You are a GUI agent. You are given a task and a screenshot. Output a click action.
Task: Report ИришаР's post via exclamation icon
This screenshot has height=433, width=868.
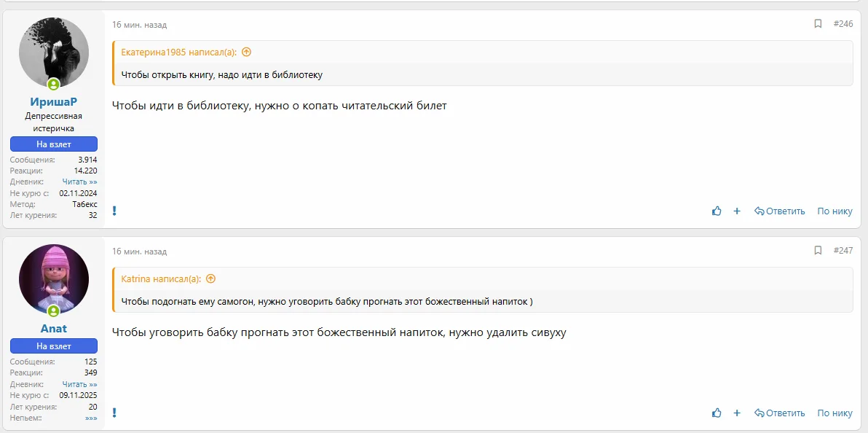tap(114, 211)
